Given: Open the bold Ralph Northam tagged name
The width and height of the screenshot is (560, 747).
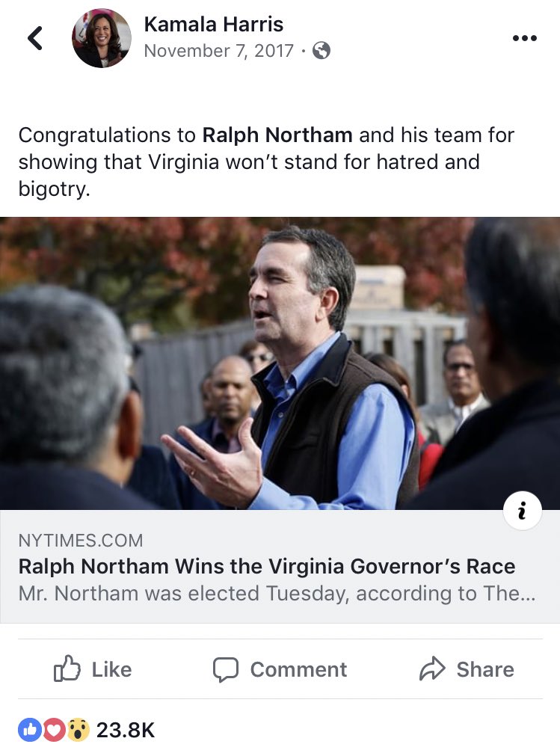Looking at the screenshot, I should [277, 135].
